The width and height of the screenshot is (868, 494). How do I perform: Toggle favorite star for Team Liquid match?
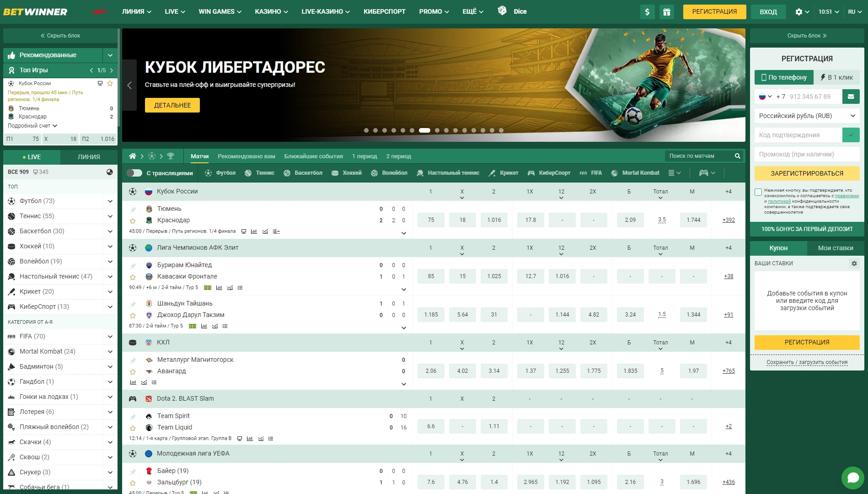click(x=133, y=428)
